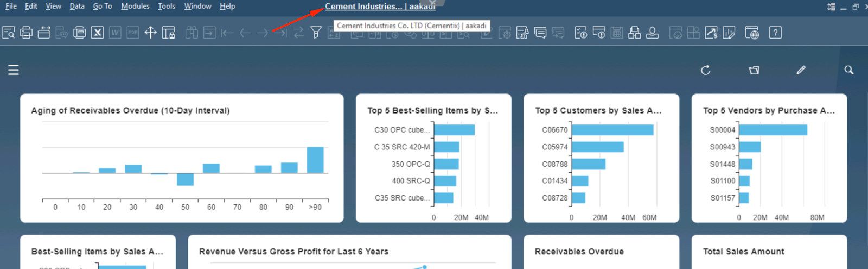
Task: Click the funnel Filter icon
Action: 316,33
